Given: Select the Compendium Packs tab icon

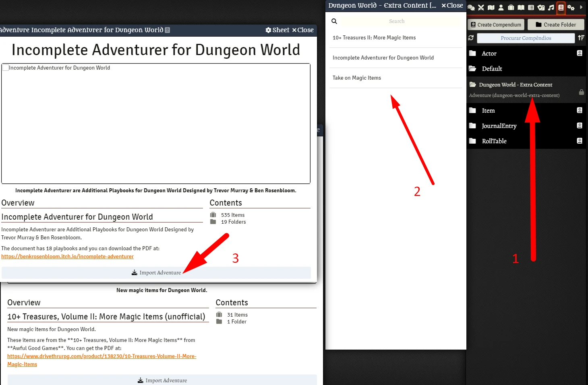Looking at the screenshot, I should pos(561,7).
